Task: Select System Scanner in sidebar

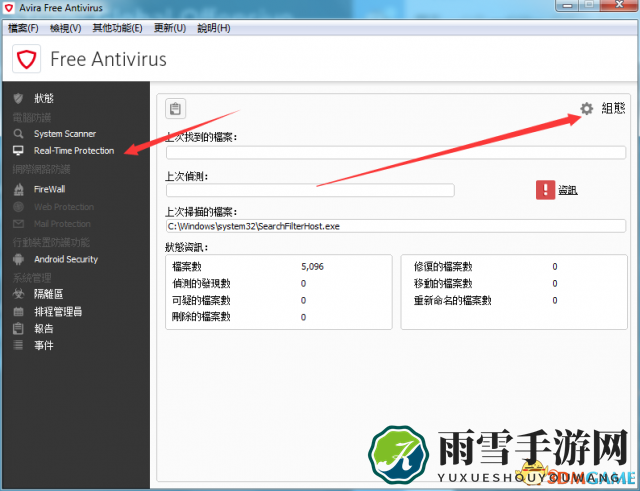Action: (65, 134)
